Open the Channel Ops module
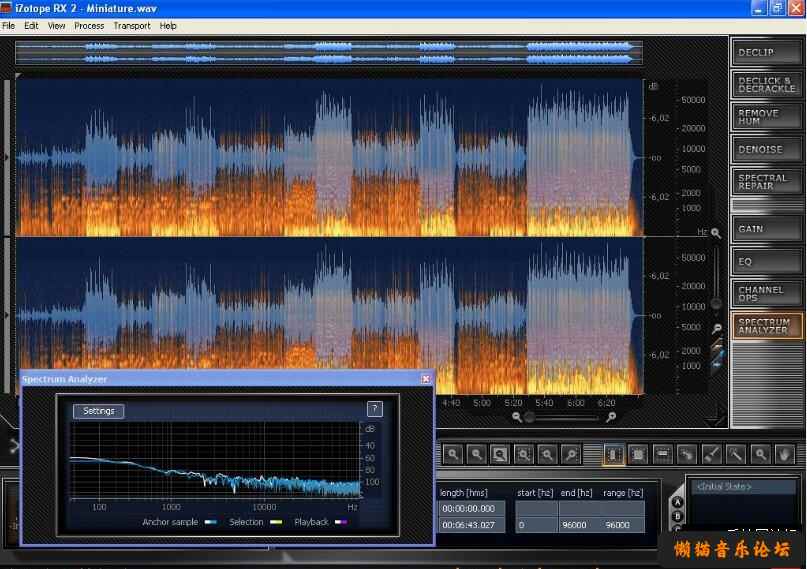Viewport: 807px width, 569px height. 767,294
